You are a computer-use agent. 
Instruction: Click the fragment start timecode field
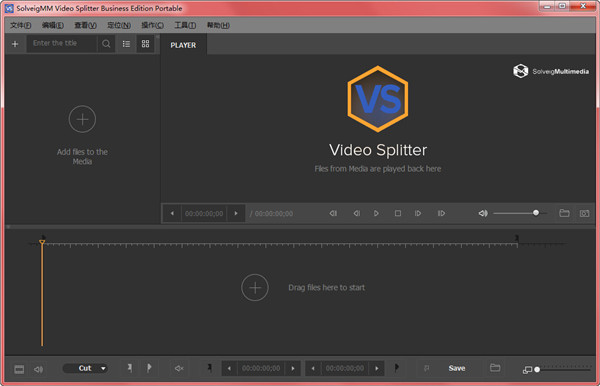tap(261, 368)
